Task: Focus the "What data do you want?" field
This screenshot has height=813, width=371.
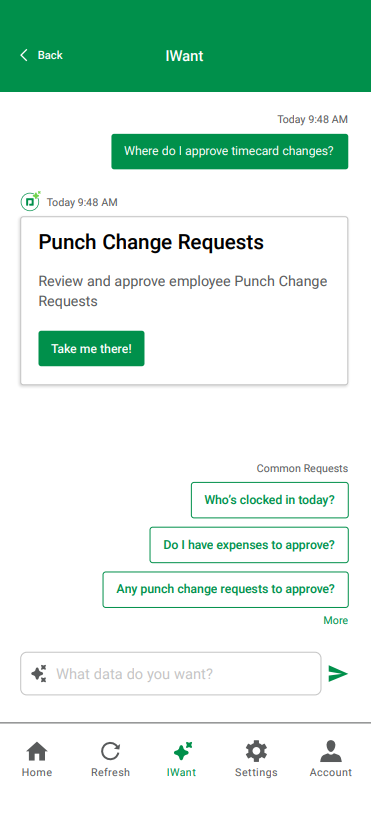Action: pyautogui.click(x=170, y=674)
